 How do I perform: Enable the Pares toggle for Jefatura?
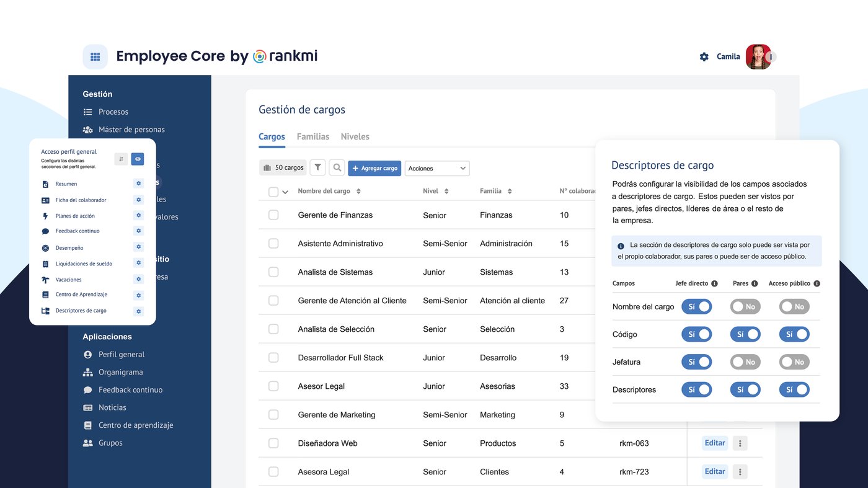(745, 362)
